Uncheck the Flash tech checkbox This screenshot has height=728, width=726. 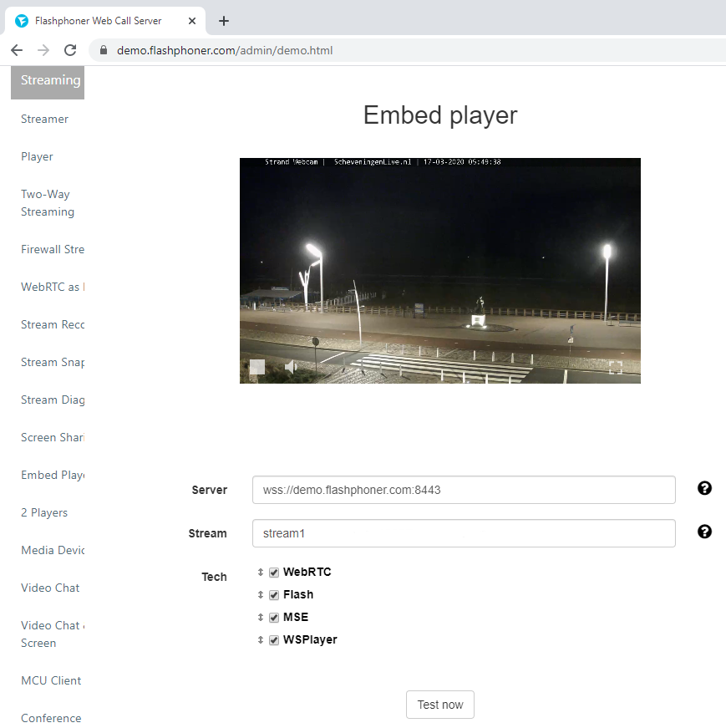[274, 595]
